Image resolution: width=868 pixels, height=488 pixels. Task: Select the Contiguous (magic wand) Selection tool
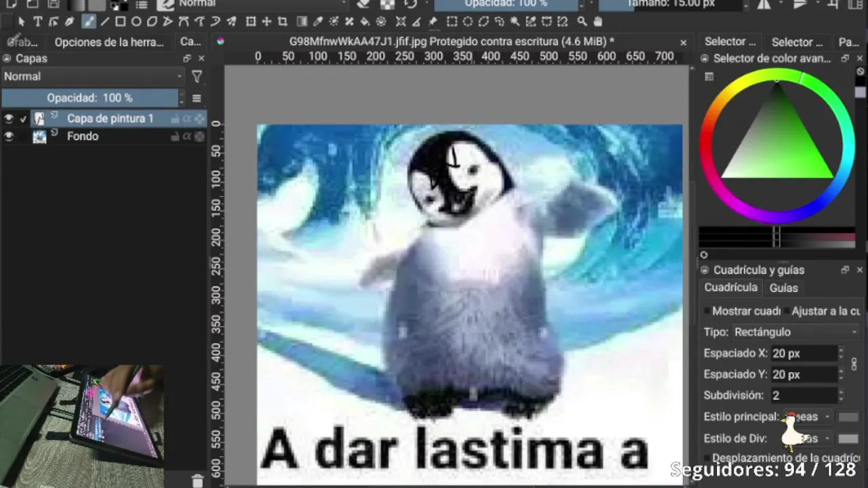tap(515, 22)
